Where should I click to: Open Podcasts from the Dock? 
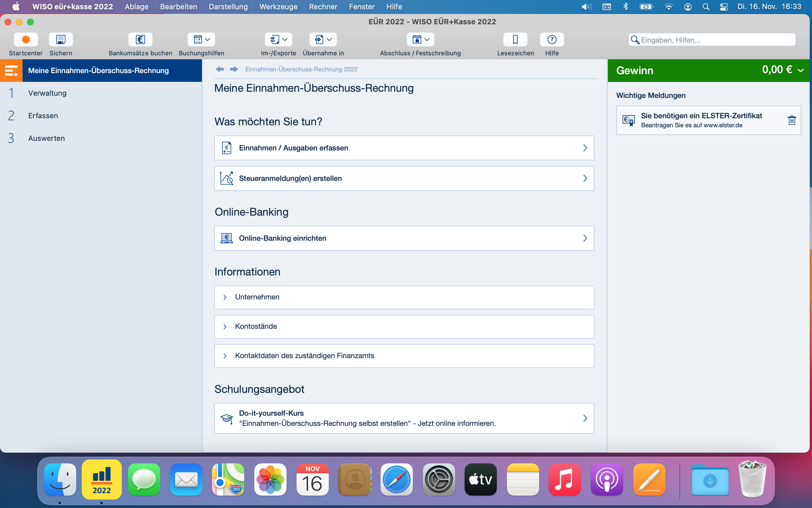point(607,479)
